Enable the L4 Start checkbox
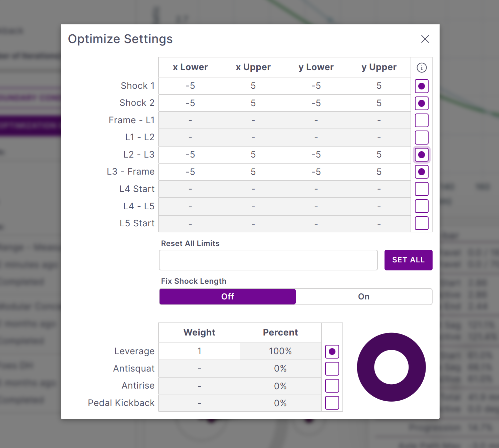 pyautogui.click(x=422, y=189)
